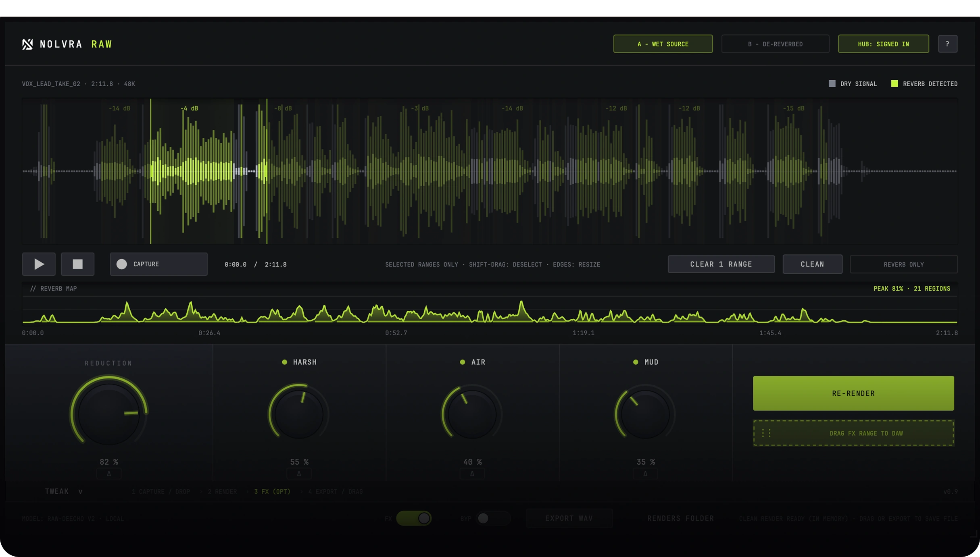
Task: Click the Reverb Detected legend swatch
Action: [x=894, y=83]
